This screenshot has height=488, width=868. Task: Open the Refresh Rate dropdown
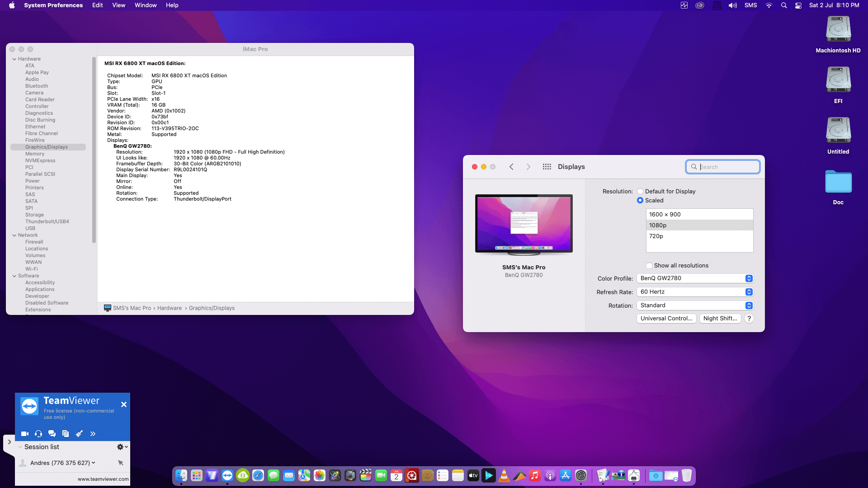pos(695,292)
